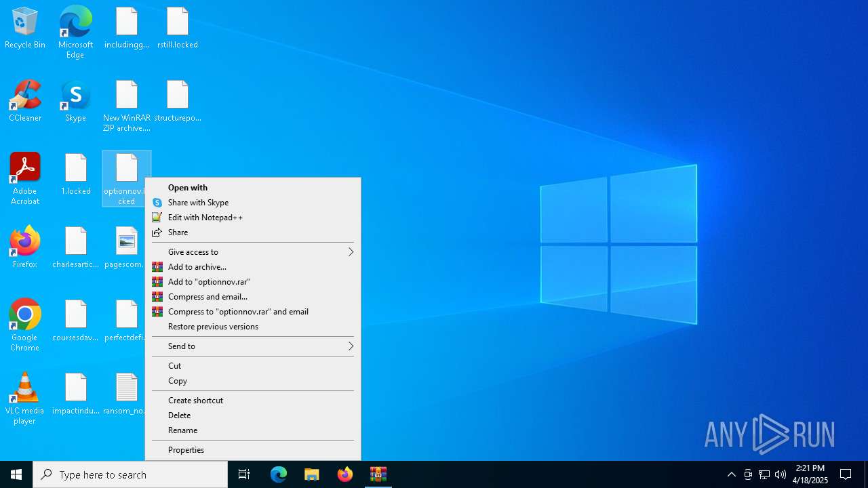Expand the 'Send to' submenu

(253, 346)
